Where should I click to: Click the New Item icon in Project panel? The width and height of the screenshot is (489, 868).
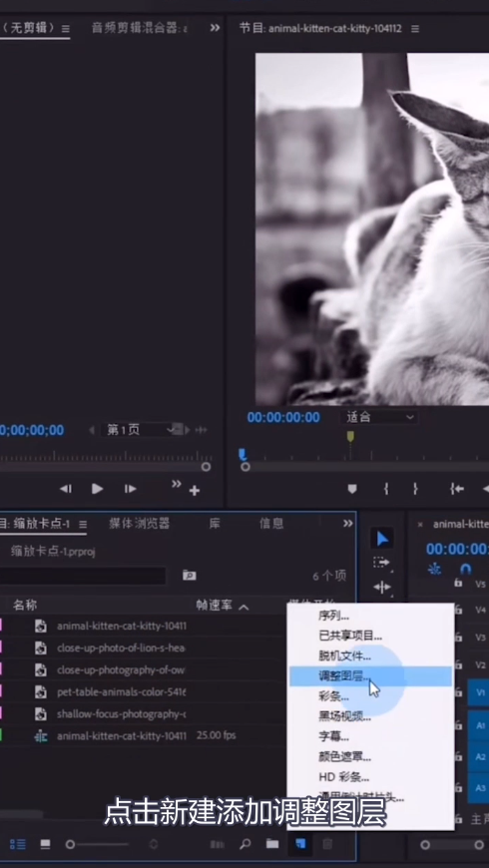(x=300, y=844)
